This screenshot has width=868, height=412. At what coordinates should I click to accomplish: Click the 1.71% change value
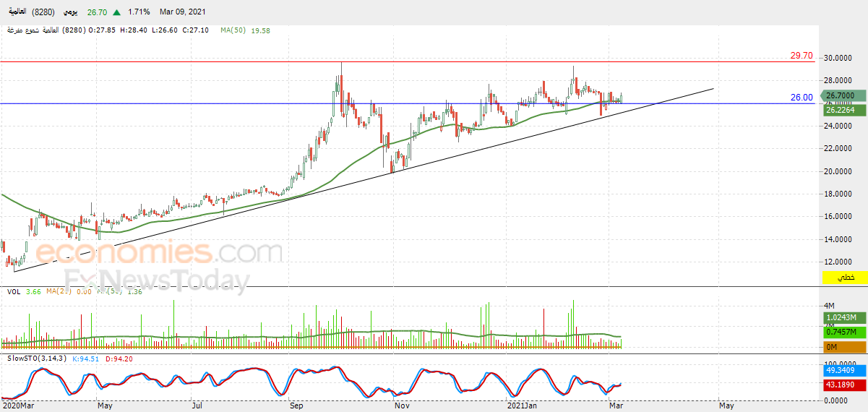pyautogui.click(x=139, y=12)
